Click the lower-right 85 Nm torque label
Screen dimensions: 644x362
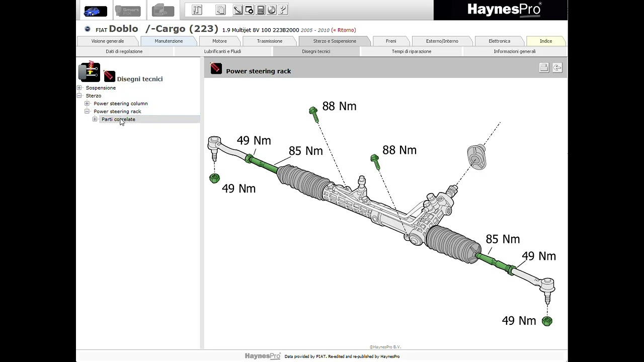pos(503,239)
